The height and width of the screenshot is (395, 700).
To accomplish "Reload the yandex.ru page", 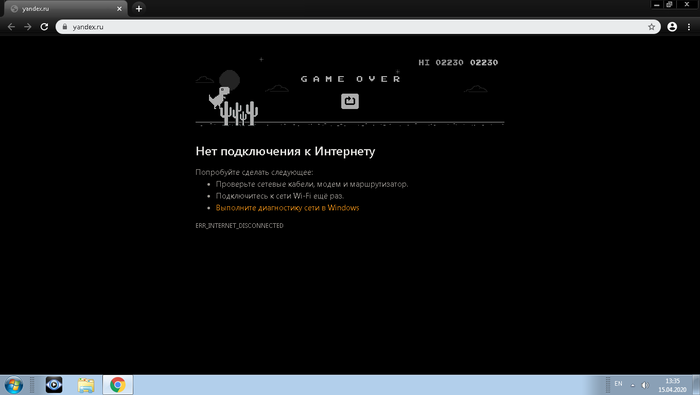I will pos(44,27).
